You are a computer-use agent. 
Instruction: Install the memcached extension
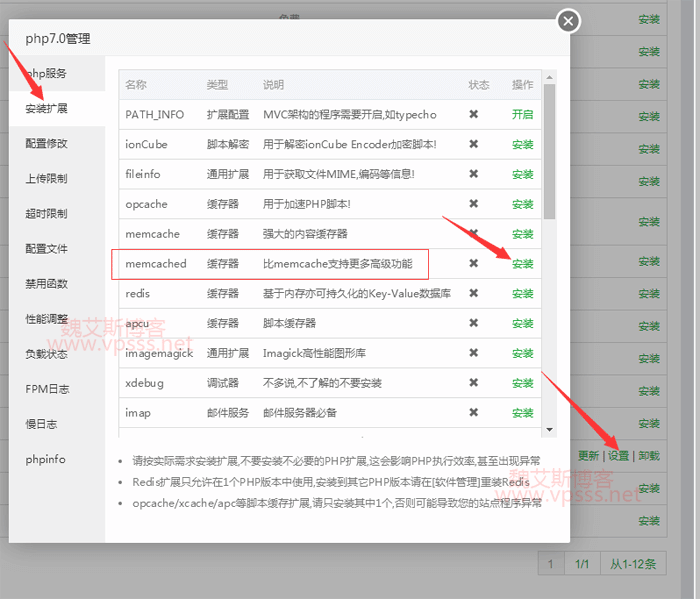pos(522,264)
